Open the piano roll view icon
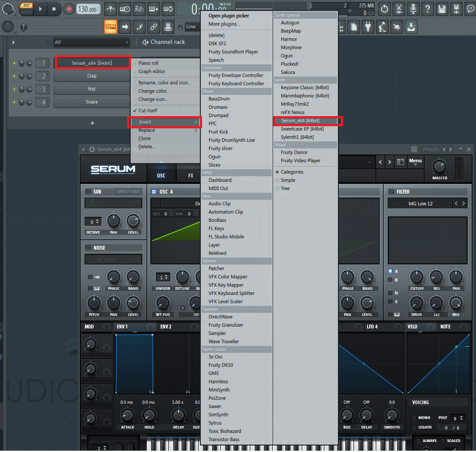Image resolution: width=476 pixels, height=452 pixels. pos(111,27)
